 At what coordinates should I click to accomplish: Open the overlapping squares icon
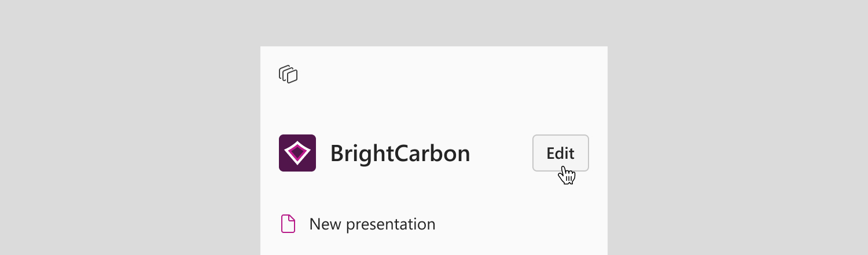288,74
